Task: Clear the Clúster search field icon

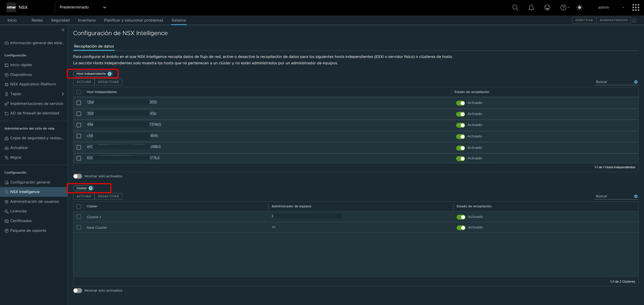Action: coord(636,196)
